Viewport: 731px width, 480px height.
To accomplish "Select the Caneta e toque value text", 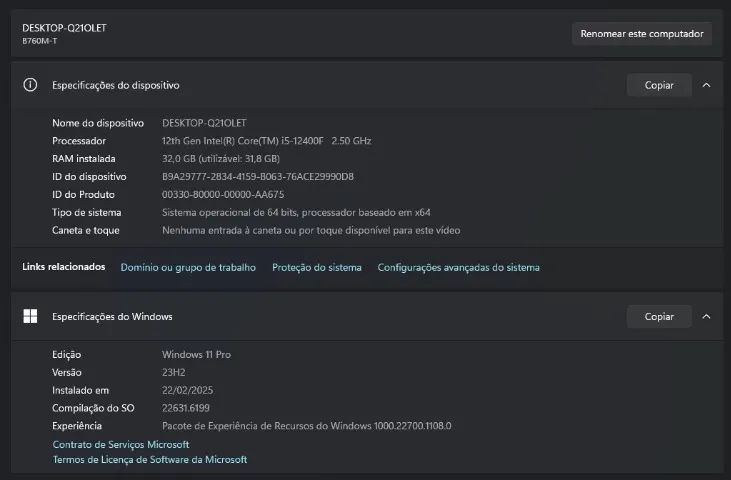I will [311, 230].
